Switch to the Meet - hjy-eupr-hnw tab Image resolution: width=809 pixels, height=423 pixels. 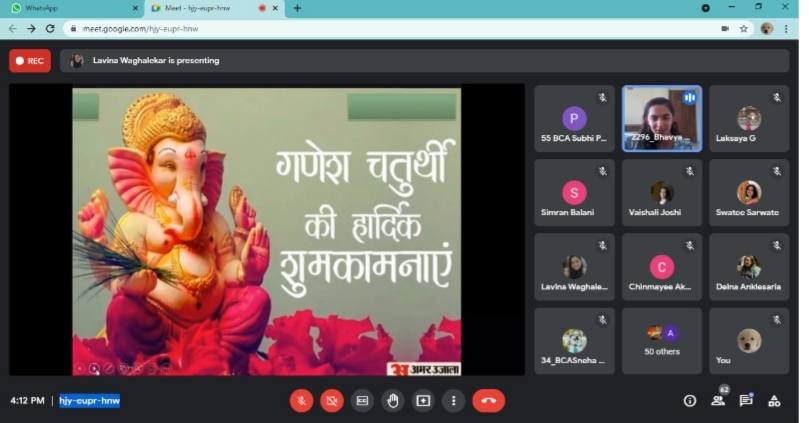(x=214, y=8)
